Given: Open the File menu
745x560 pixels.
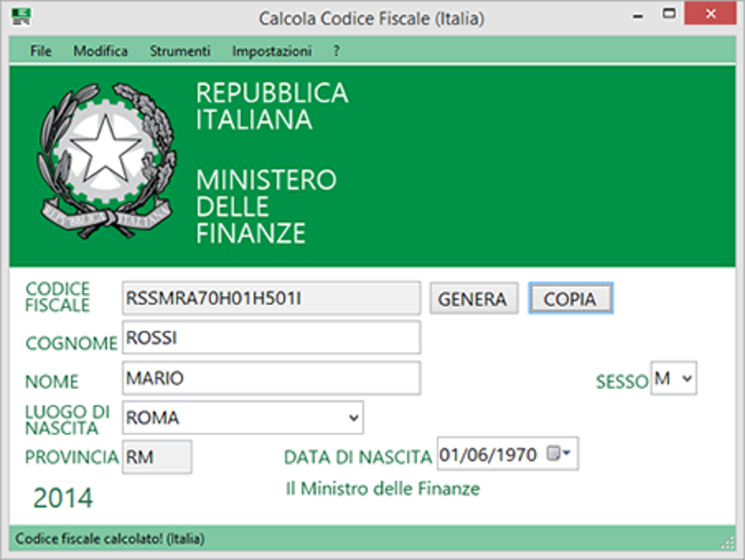Looking at the screenshot, I should click(40, 51).
